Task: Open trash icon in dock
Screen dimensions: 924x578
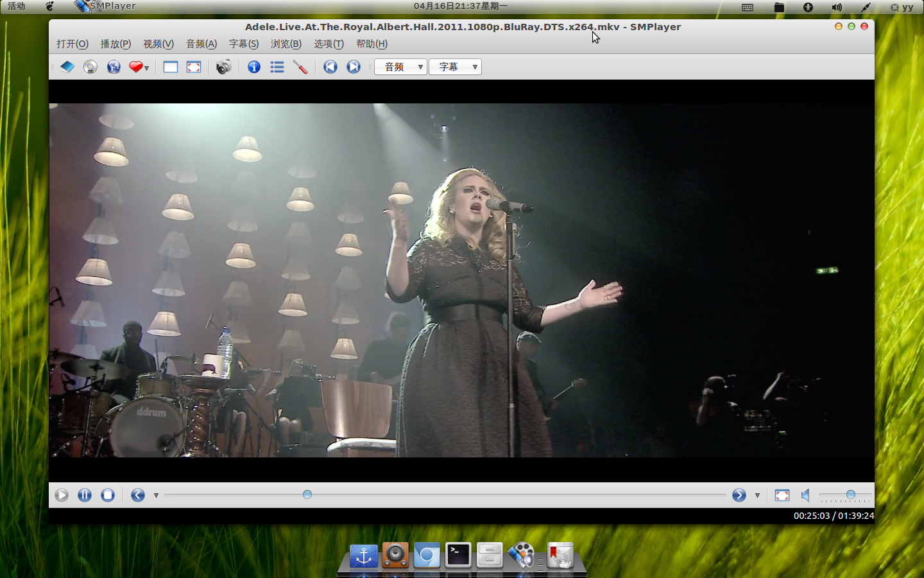Action: 560,556
